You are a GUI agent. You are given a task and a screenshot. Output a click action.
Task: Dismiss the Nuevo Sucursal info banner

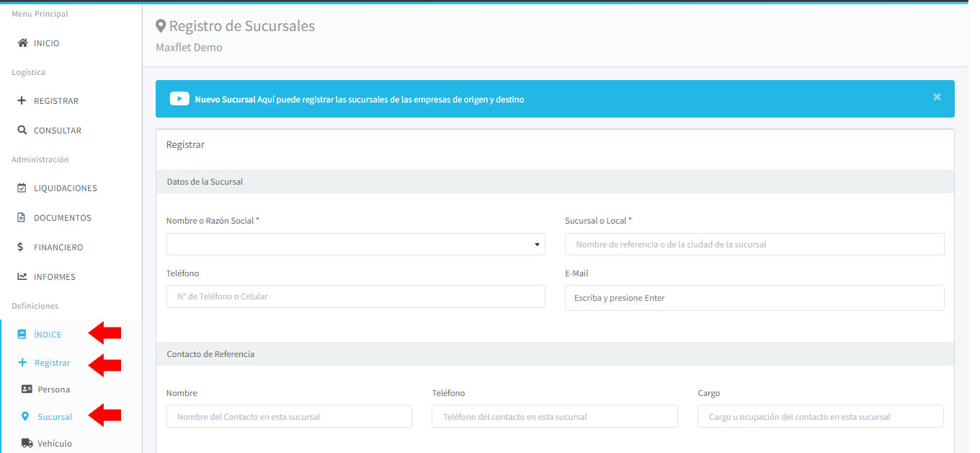(937, 97)
